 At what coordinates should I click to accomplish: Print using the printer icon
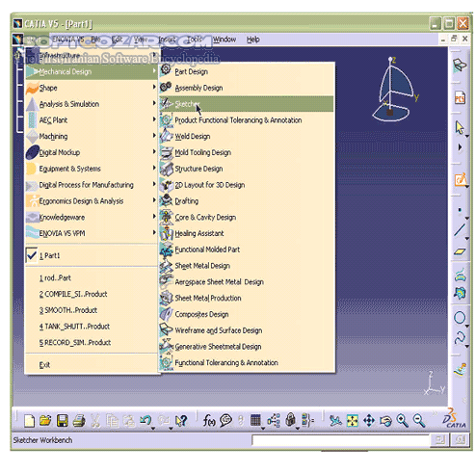[79, 421]
